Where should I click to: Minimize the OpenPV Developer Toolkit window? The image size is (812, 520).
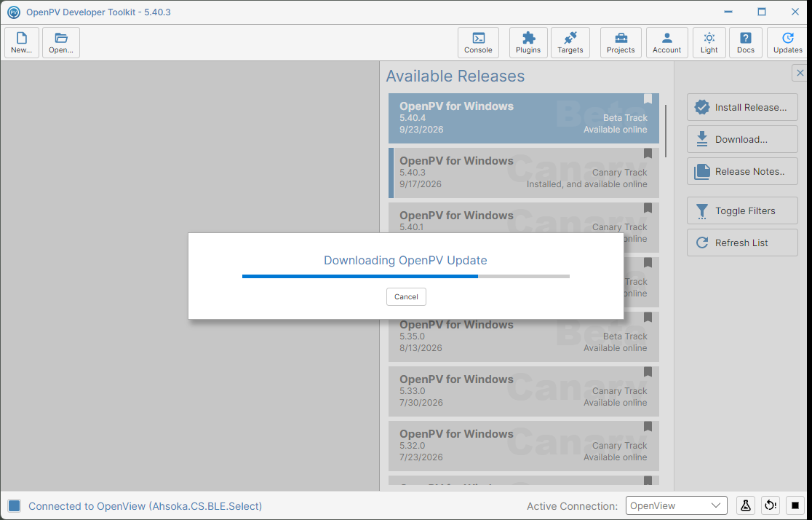[x=728, y=12]
